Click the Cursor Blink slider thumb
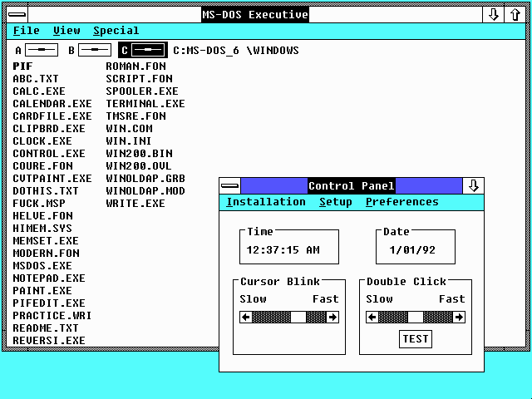This screenshot has width=532, height=399. [298, 317]
